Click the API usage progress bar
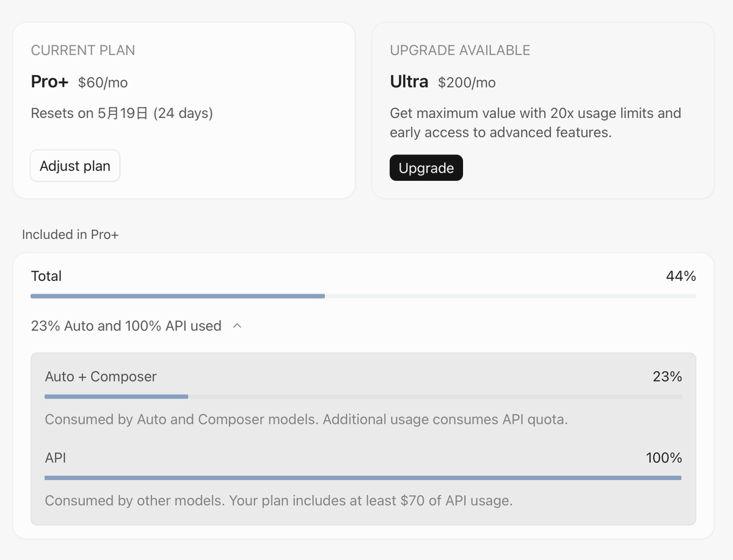The height and width of the screenshot is (560, 733). 363,478
